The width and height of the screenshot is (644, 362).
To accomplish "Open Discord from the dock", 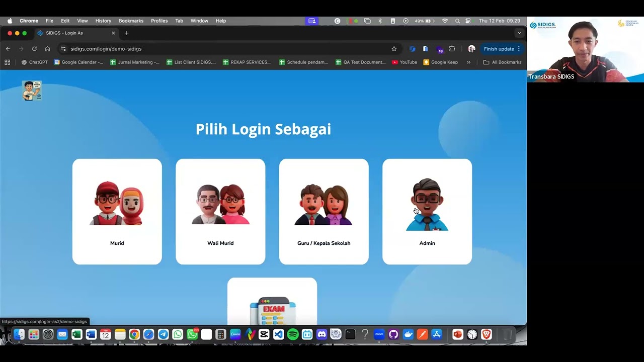I will [x=321, y=334].
